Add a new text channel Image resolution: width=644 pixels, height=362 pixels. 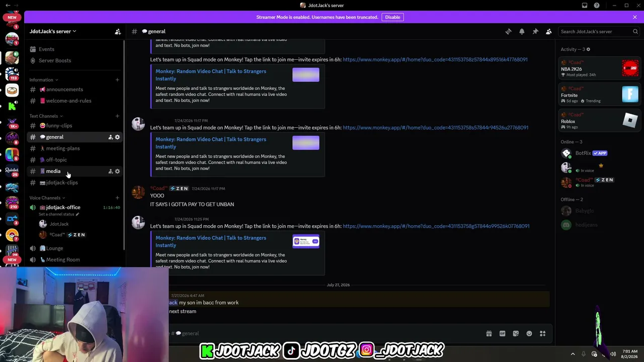pos(117,116)
